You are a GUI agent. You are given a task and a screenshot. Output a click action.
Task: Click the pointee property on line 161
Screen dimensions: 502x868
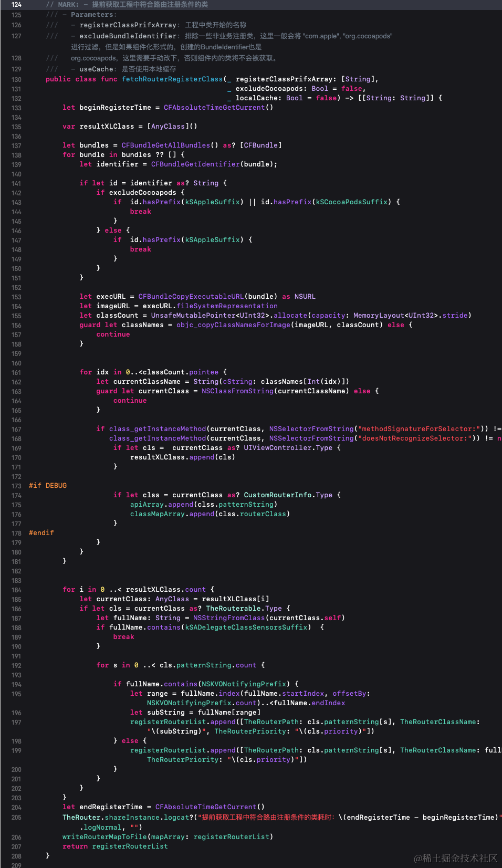[x=204, y=372]
